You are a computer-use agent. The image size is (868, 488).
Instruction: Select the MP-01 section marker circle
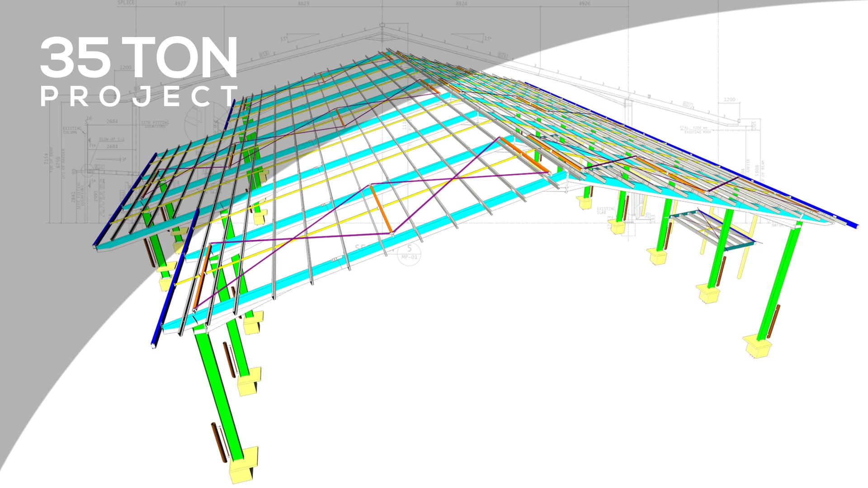pos(410,254)
